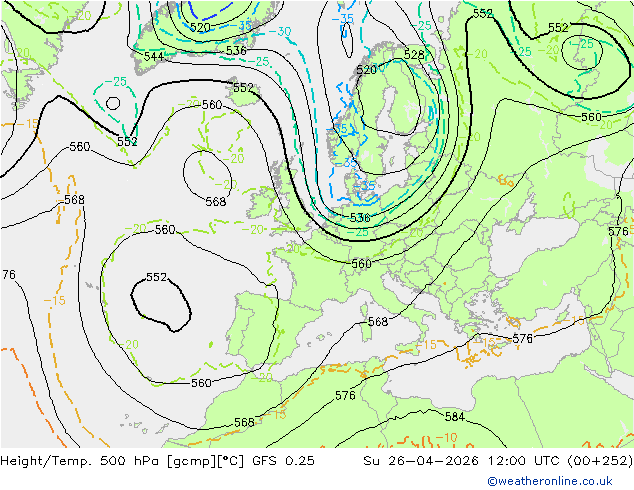Screen dimensions: 634x490
Task: Click the "(00+252)" forecast hour text
Action: tap(600, 461)
